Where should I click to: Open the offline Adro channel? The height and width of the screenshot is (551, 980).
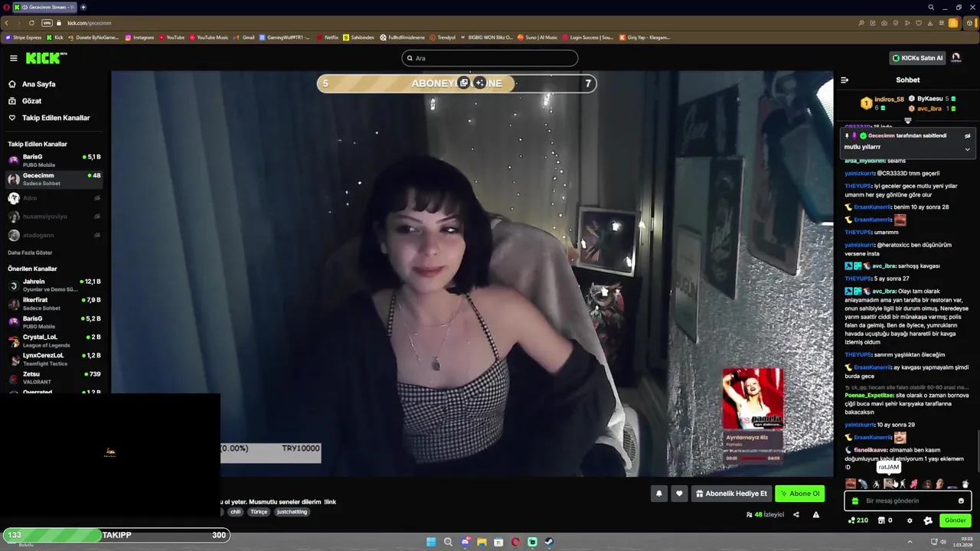coord(54,198)
